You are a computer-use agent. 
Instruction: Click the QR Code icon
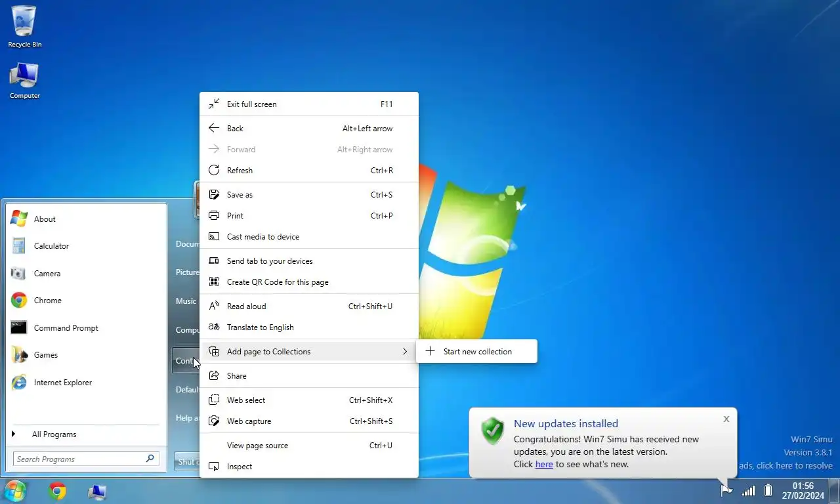[214, 282]
